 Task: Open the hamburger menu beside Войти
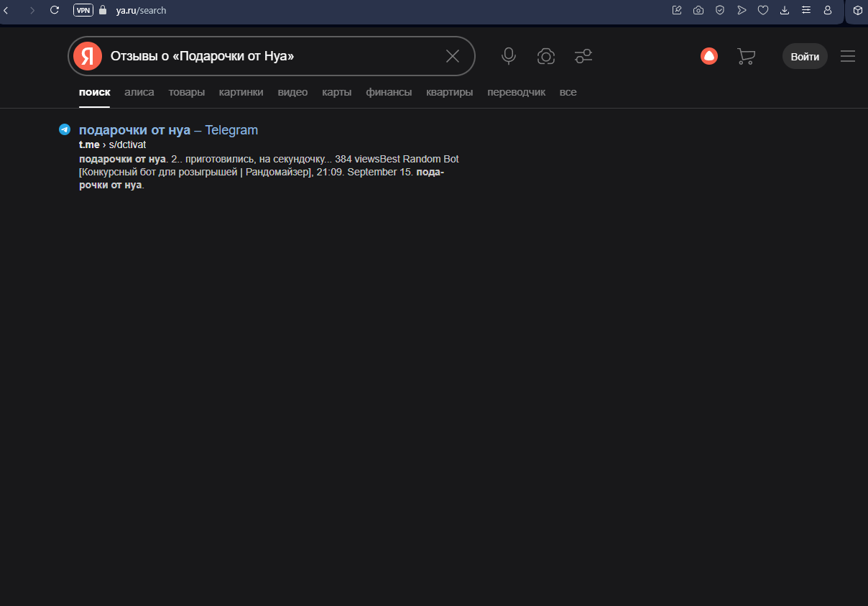pyautogui.click(x=848, y=56)
